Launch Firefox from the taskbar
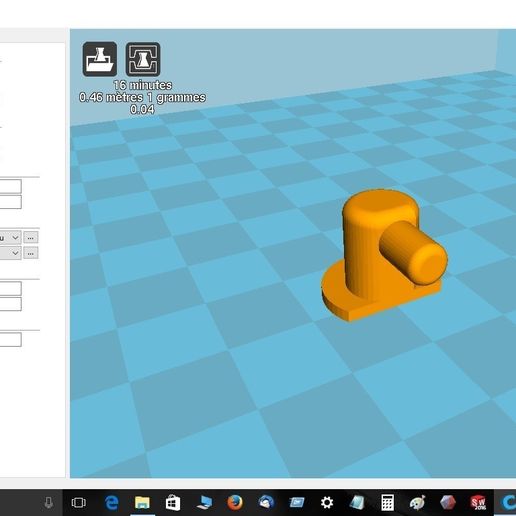Image resolution: width=516 pixels, height=516 pixels. [x=235, y=503]
